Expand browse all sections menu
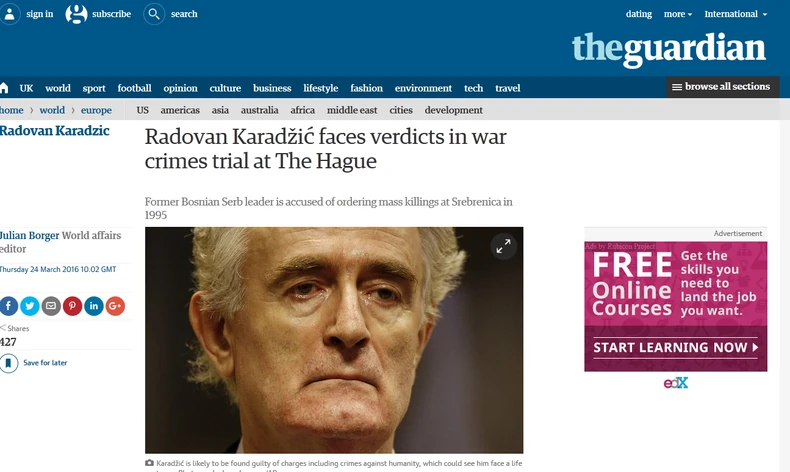 722,87
